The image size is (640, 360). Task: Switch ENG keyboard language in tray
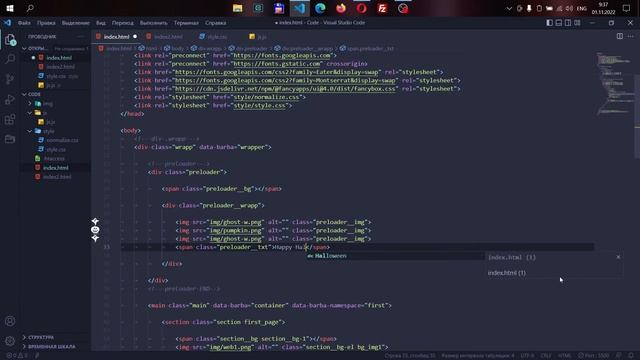coord(582,8)
